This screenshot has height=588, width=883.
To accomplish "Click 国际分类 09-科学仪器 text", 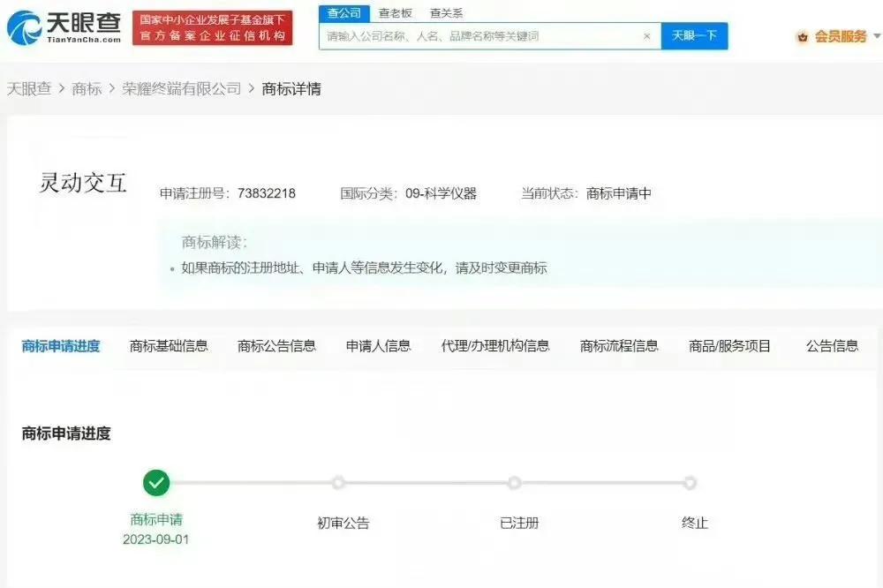I will pos(408,193).
